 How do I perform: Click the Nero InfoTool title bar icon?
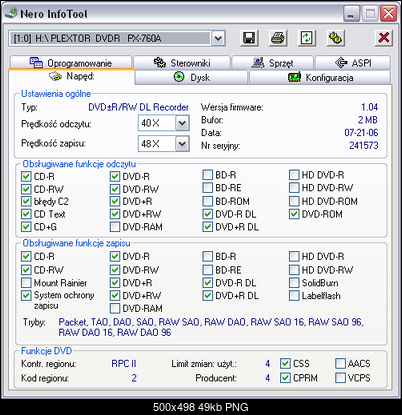(11, 13)
